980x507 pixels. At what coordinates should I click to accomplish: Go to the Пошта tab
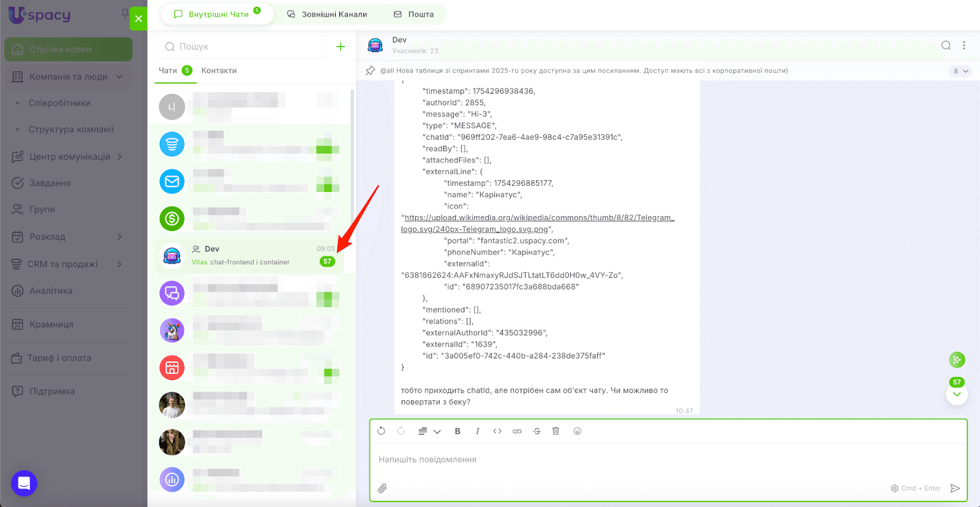click(x=413, y=14)
